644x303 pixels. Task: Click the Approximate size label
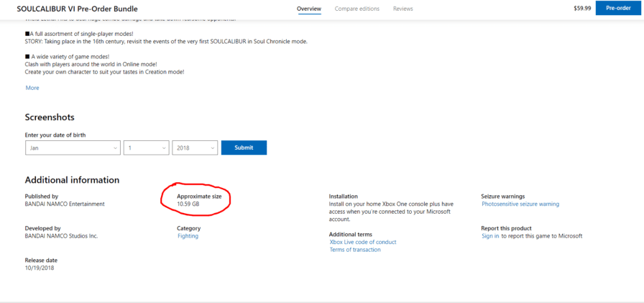tap(199, 196)
